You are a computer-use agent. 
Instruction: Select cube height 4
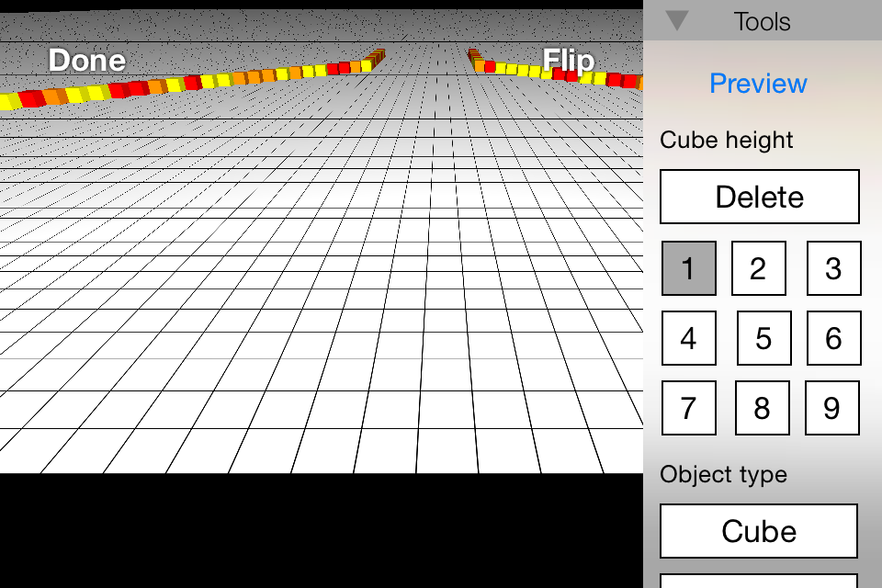pos(688,337)
